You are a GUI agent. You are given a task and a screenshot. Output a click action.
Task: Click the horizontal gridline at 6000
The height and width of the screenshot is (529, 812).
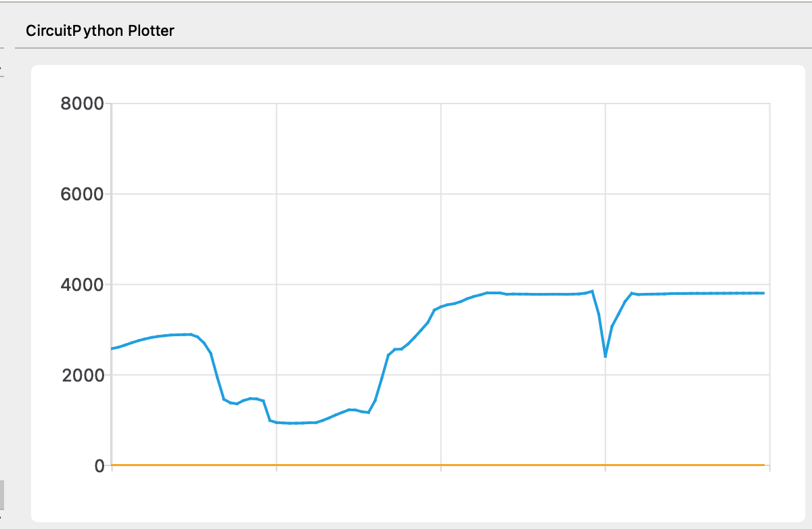pyautogui.click(x=440, y=194)
